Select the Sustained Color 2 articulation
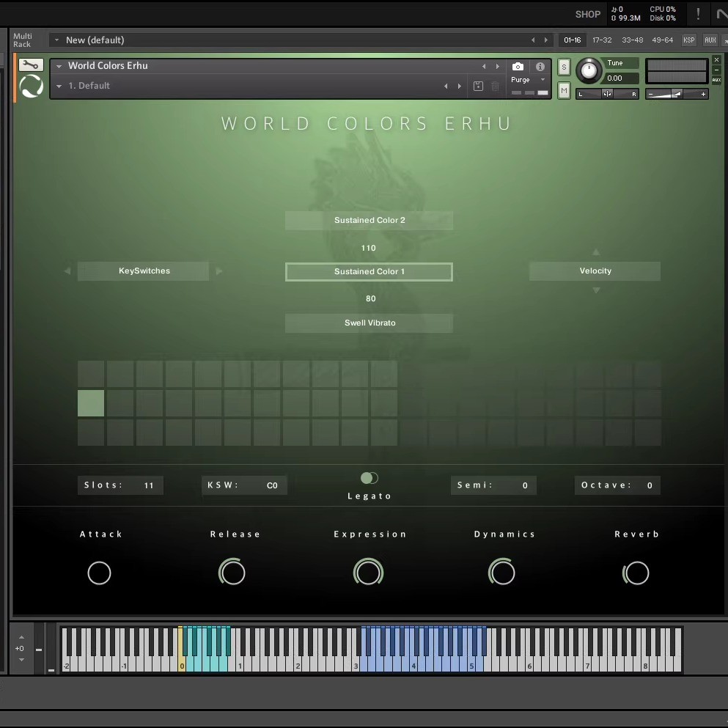Screen dimensions: 728x728 coord(369,221)
